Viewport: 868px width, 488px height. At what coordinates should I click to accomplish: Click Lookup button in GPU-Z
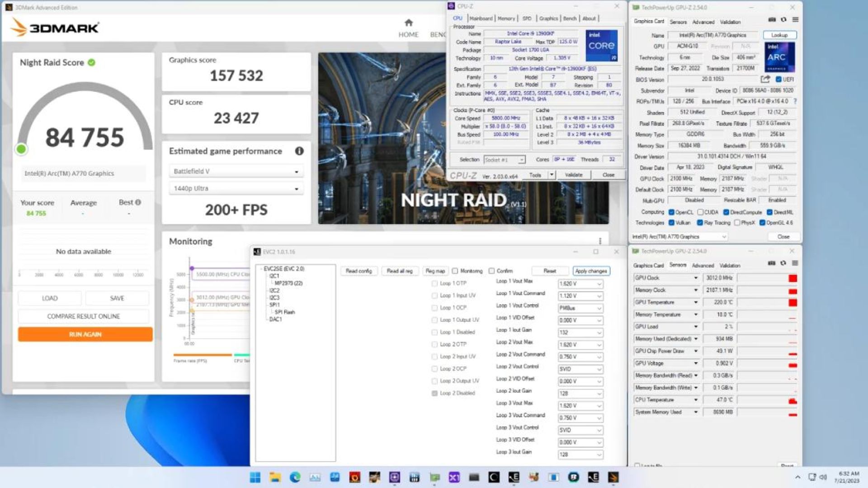coord(779,35)
